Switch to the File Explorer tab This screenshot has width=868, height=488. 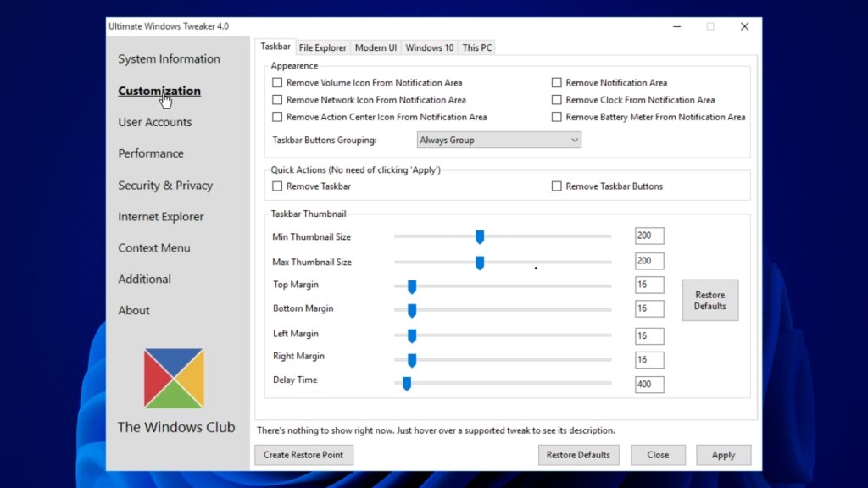[322, 47]
